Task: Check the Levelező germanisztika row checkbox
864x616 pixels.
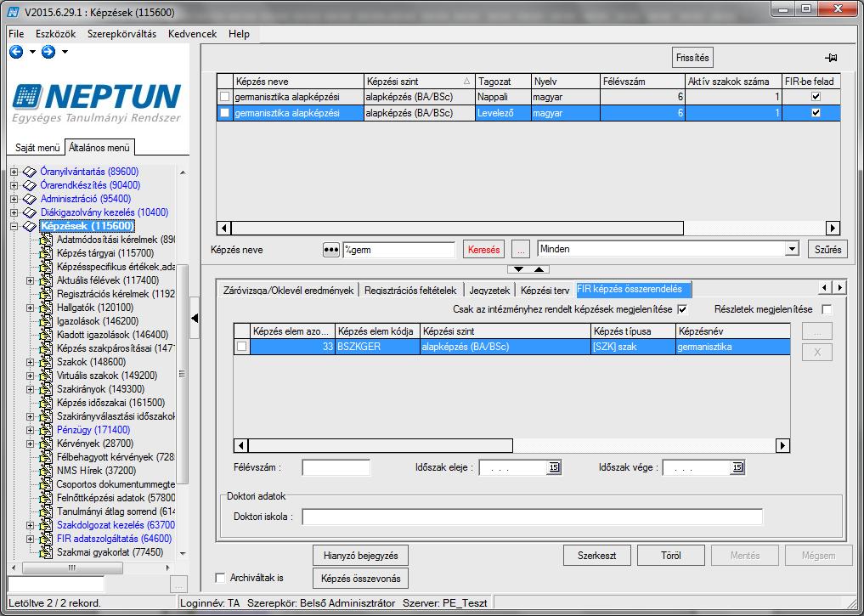Action: coord(224,113)
